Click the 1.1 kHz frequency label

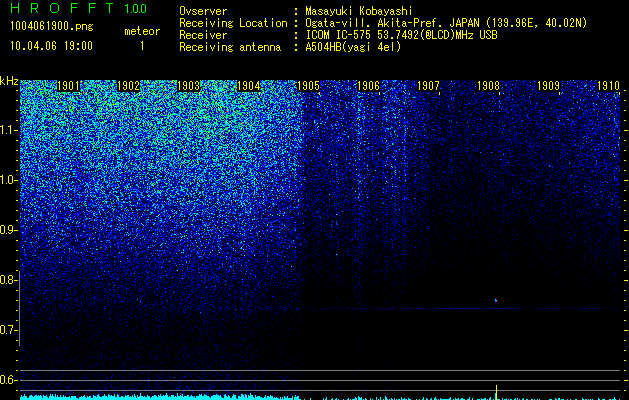point(7,130)
